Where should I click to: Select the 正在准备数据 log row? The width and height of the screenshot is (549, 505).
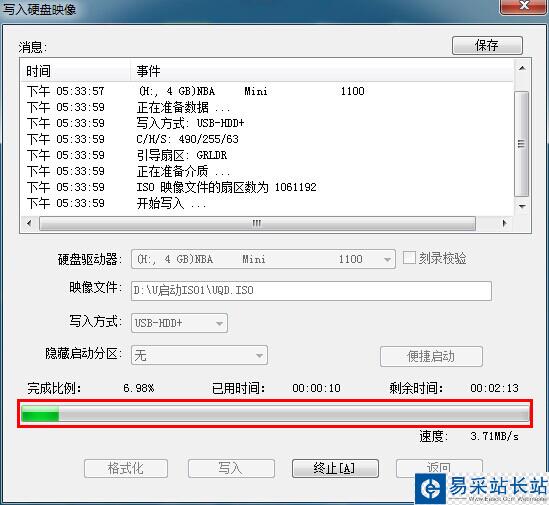[267, 107]
